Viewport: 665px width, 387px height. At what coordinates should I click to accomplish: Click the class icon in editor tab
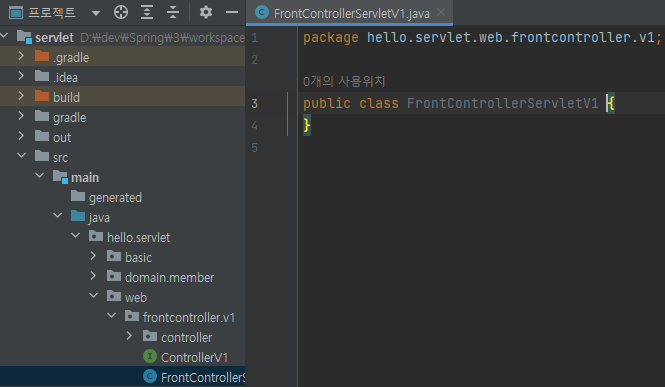262,12
